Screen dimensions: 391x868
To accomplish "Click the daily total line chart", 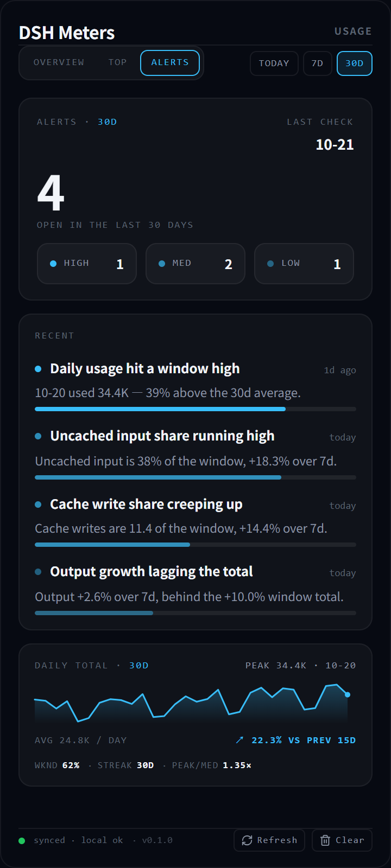I will click(x=191, y=703).
